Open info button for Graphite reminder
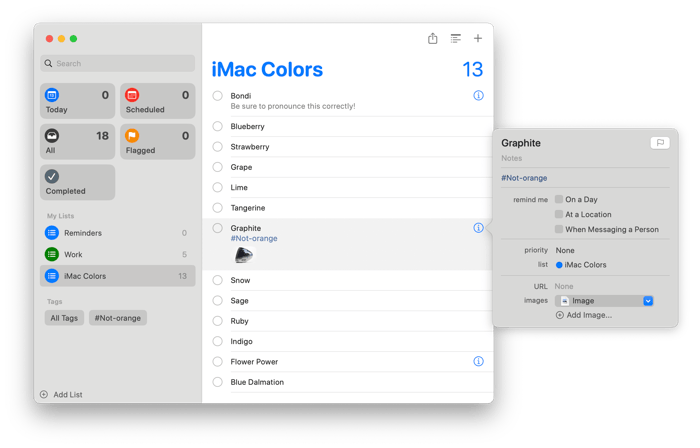 [x=478, y=228]
